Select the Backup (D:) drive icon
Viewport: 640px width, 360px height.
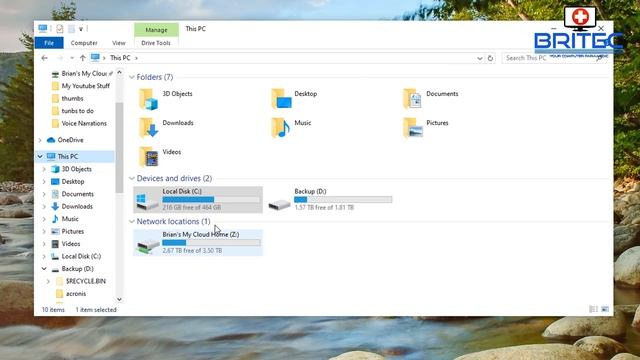pos(280,204)
